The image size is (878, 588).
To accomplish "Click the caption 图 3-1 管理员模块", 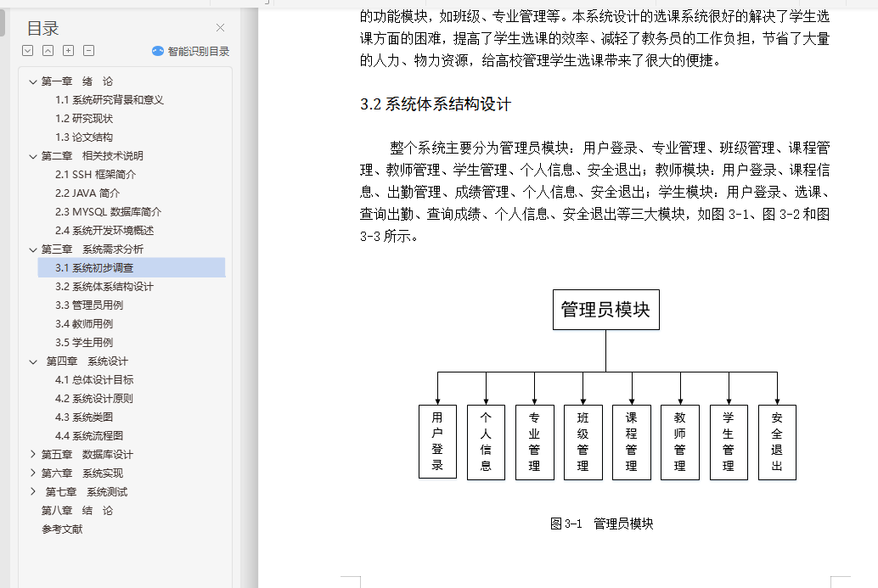I will pos(602,524).
